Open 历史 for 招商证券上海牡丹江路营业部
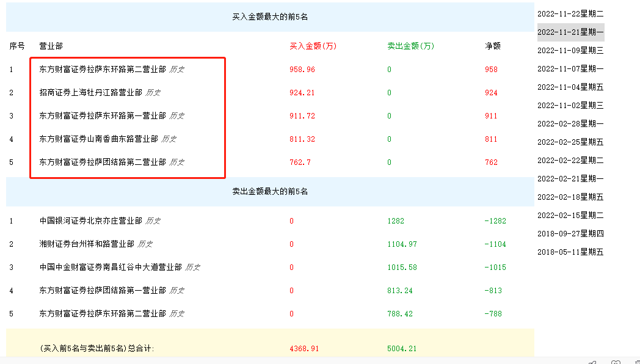 click(153, 93)
